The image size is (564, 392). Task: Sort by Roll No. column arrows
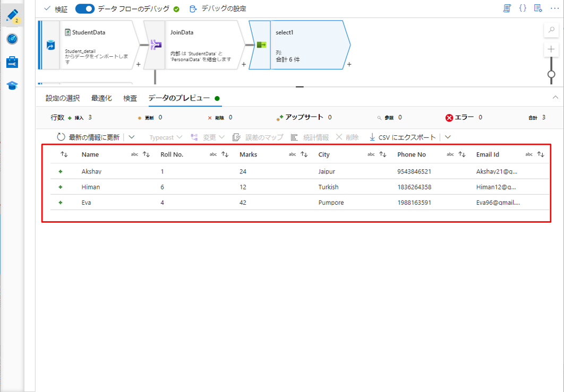225,154
